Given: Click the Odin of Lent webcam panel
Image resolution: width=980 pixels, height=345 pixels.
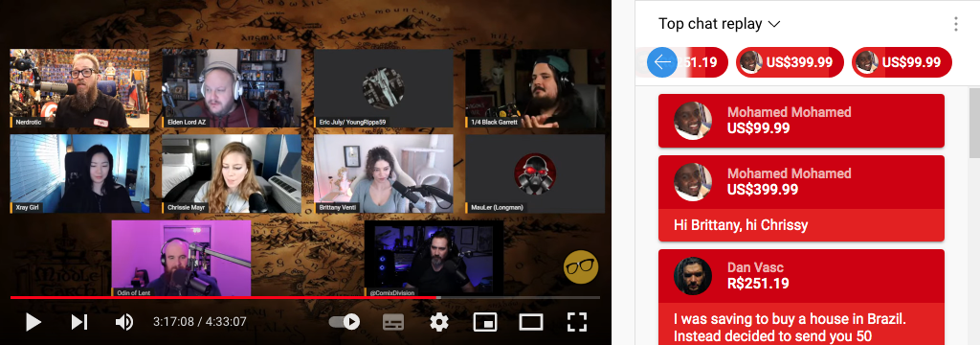Looking at the screenshot, I should [181, 258].
